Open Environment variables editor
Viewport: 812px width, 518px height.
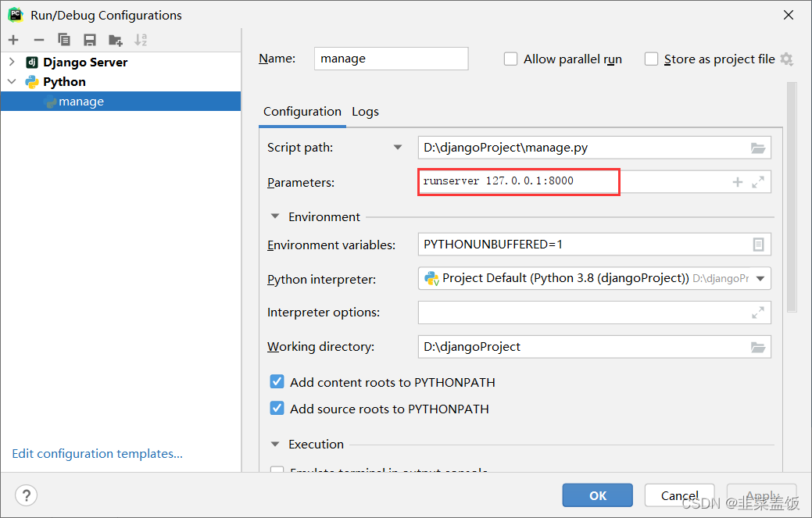pos(757,244)
